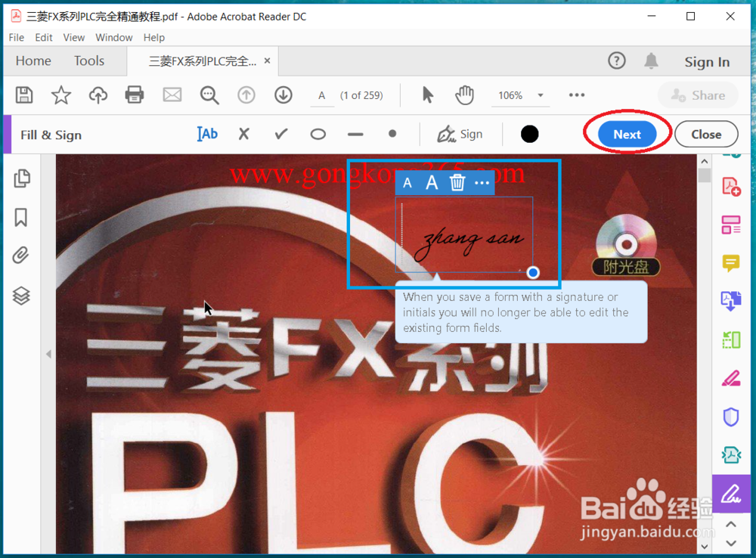
Task: Choose the selection arrow tool
Action: [x=428, y=95]
